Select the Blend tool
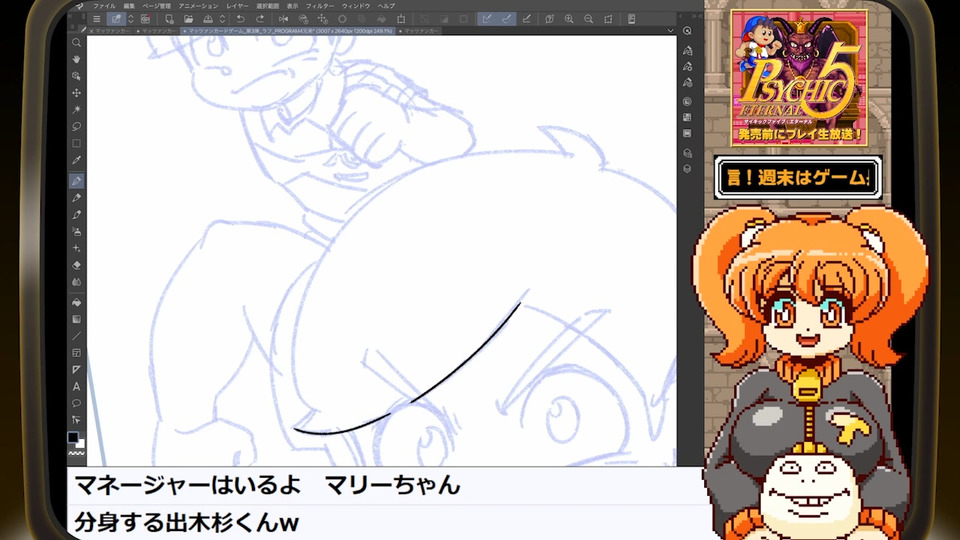Screen dimensions: 960x540 [77, 282]
